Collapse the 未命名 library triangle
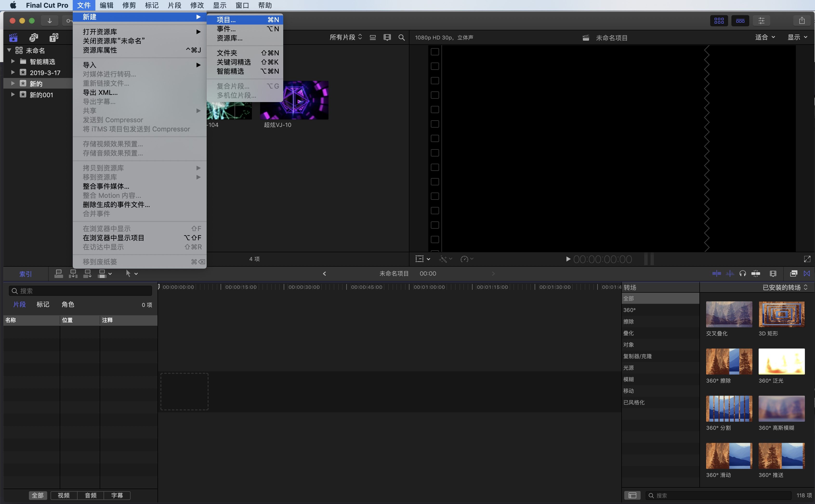 pos(9,50)
